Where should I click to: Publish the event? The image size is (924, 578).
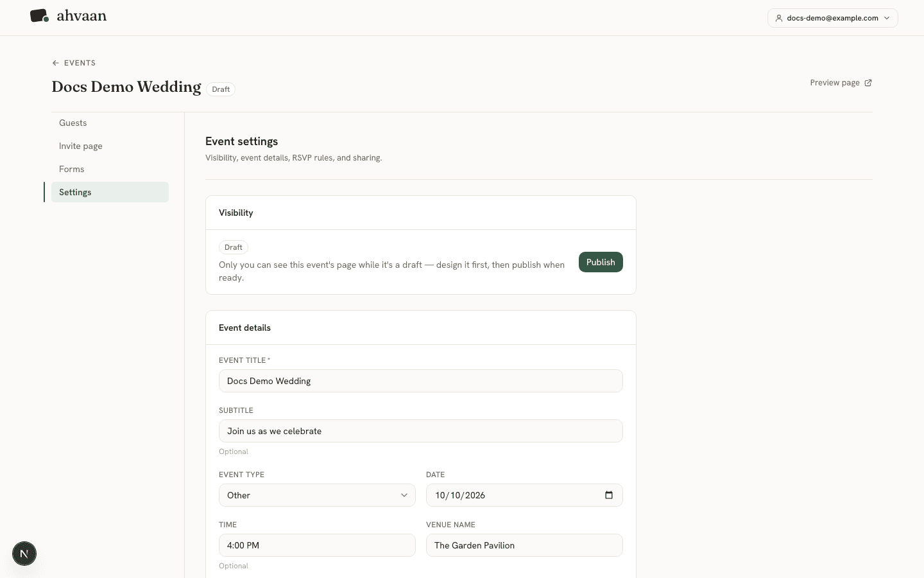(x=601, y=262)
